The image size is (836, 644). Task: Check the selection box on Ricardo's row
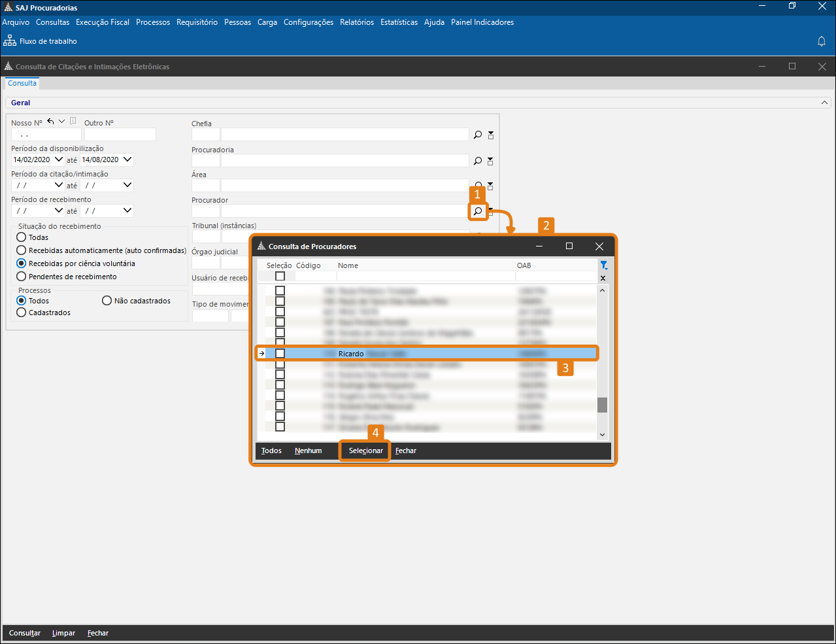[280, 354]
